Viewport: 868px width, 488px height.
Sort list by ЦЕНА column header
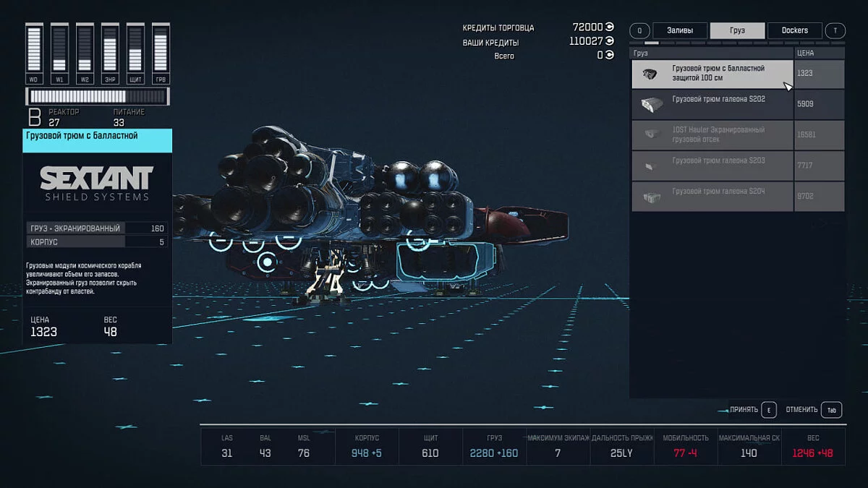click(819, 53)
